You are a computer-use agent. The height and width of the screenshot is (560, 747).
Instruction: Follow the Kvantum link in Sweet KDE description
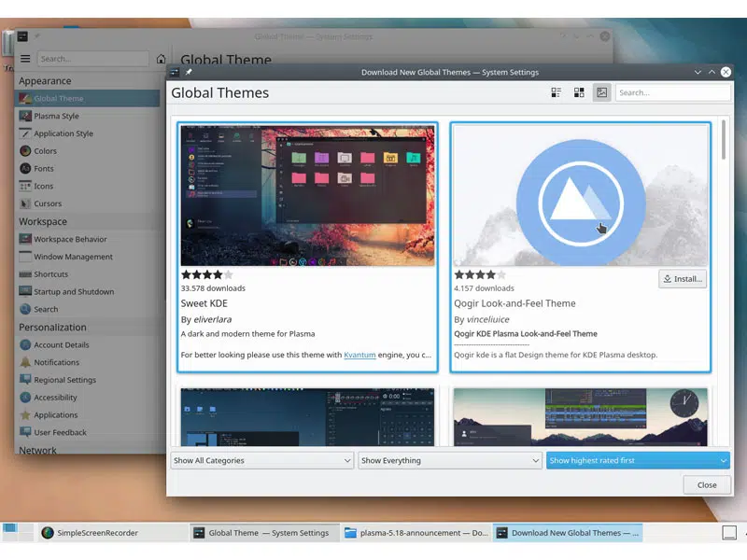(359, 355)
